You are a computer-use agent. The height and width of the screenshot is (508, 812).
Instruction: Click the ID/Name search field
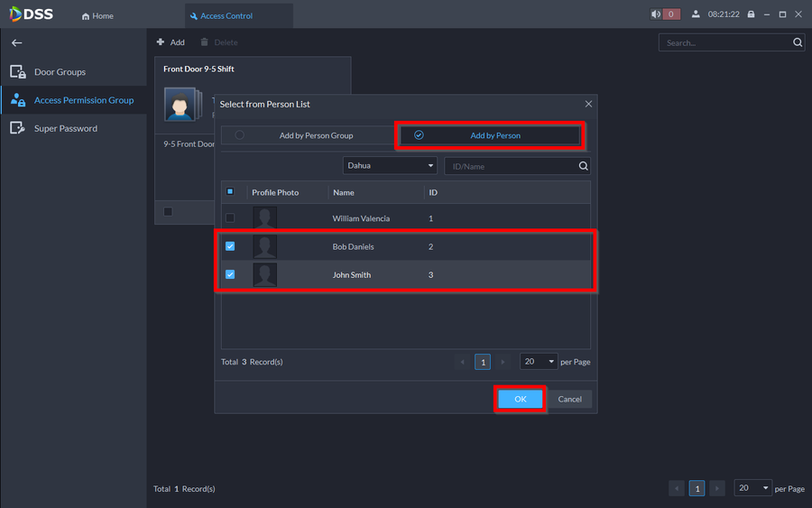click(x=510, y=166)
